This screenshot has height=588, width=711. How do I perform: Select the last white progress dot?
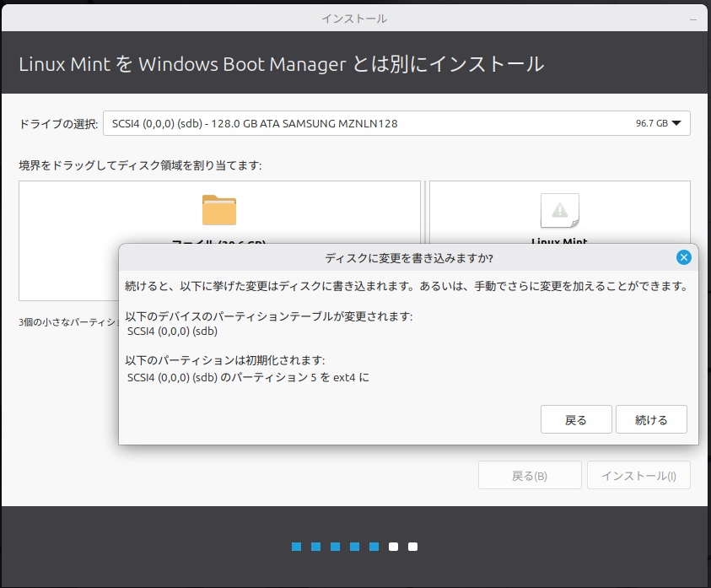pos(413,547)
